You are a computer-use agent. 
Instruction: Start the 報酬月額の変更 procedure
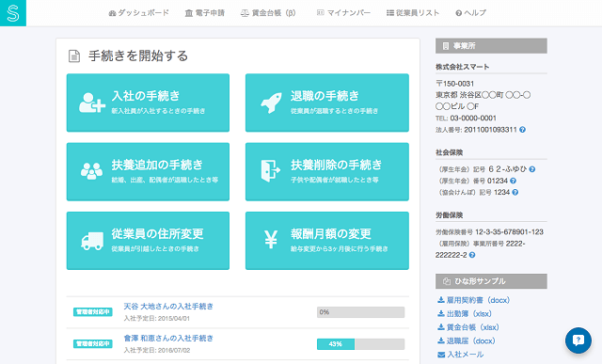[327, 241]
